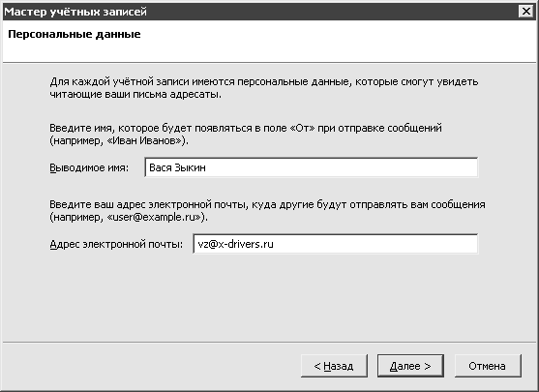Close the account wizard with the X button
This screenshot has width=539, height=392.
526,12
